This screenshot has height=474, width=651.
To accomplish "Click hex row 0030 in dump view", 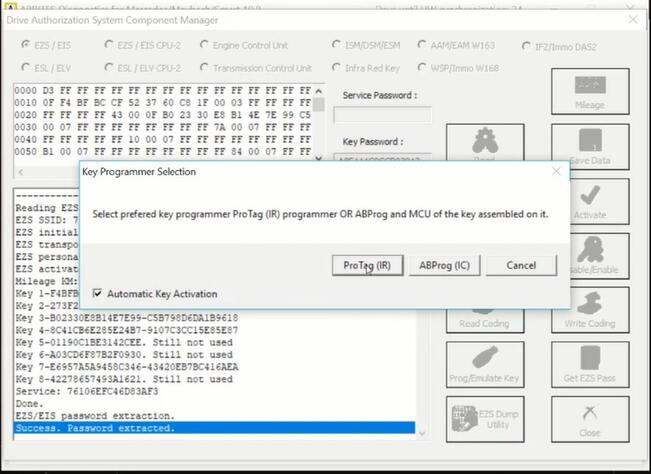I will (x=163, y=127).
